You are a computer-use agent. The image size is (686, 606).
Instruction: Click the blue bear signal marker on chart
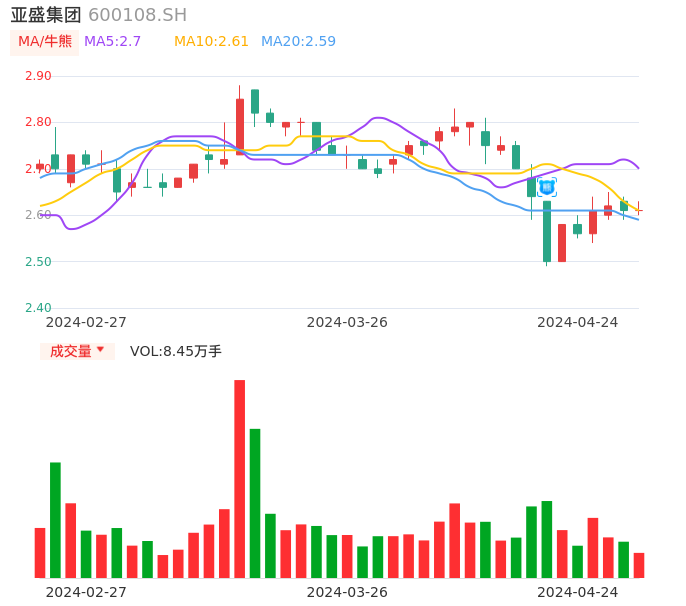pyautogui.click(x=547, y=187)
